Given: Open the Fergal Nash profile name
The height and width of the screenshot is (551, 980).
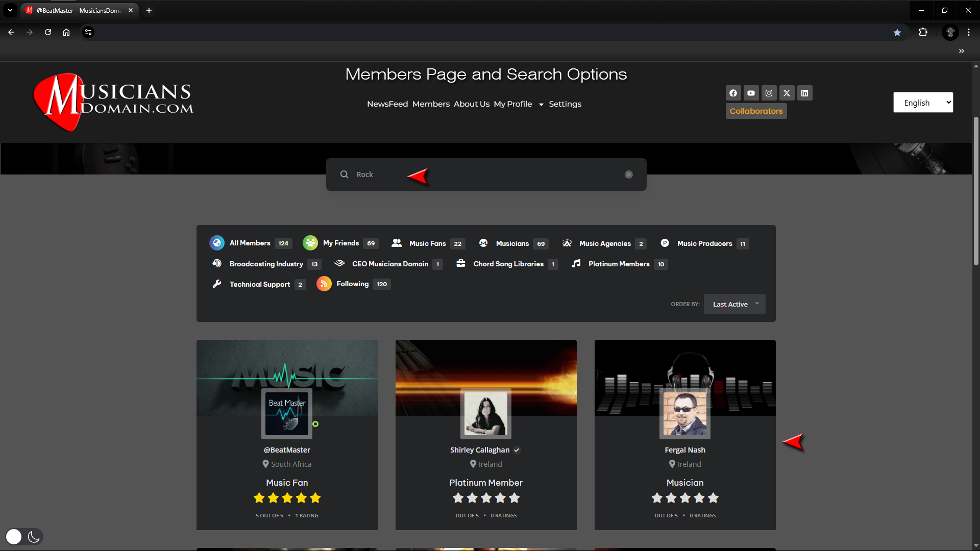Looking at the screenshot, I should coord(685,450).
